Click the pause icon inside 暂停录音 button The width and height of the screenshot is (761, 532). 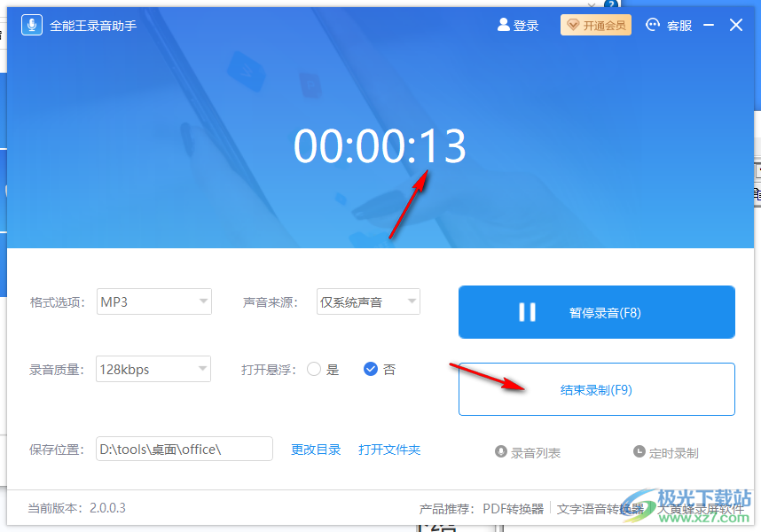(527, 312)
